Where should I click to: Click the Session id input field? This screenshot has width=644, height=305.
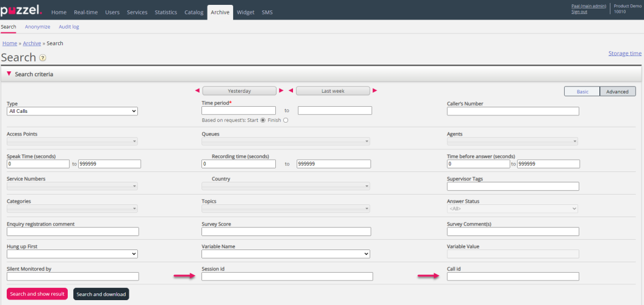287,276
